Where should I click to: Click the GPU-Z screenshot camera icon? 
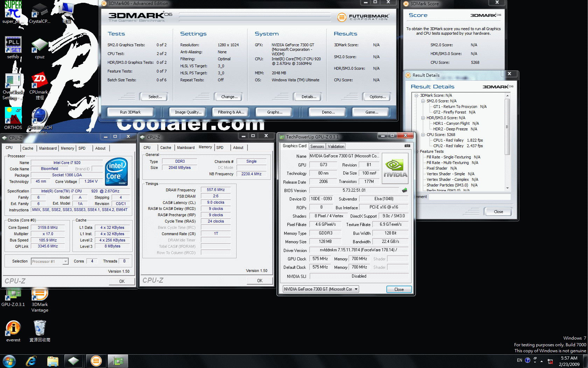coord(407,146)
